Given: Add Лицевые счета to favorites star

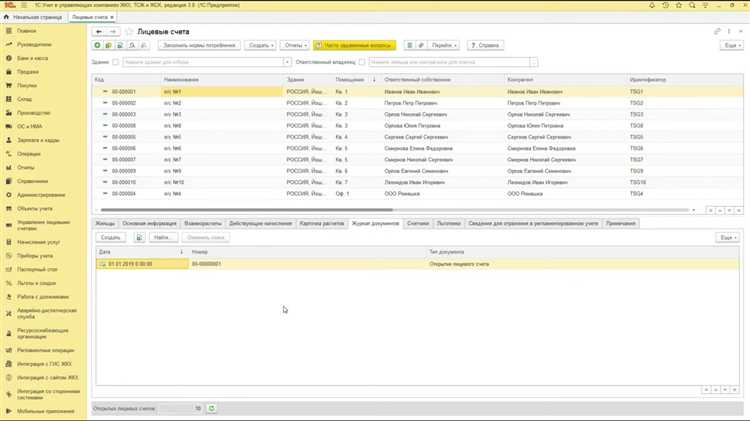Looking at the screenshot, I should click(129, 32).
